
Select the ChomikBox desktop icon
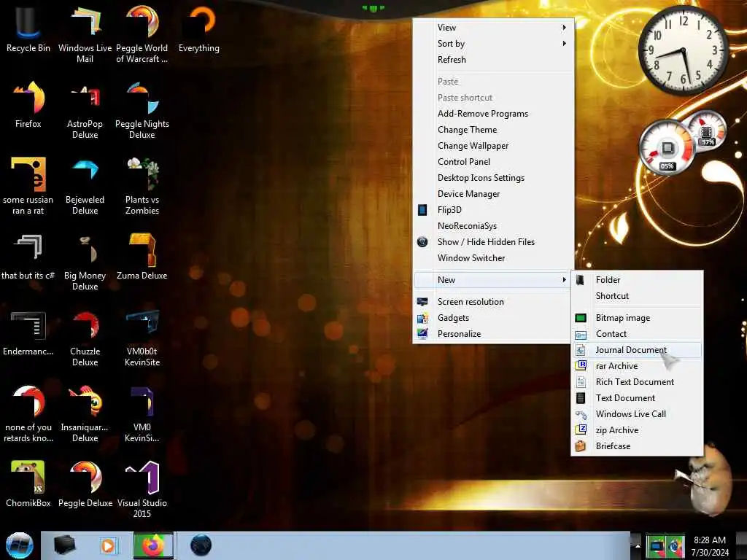[28, 484]
